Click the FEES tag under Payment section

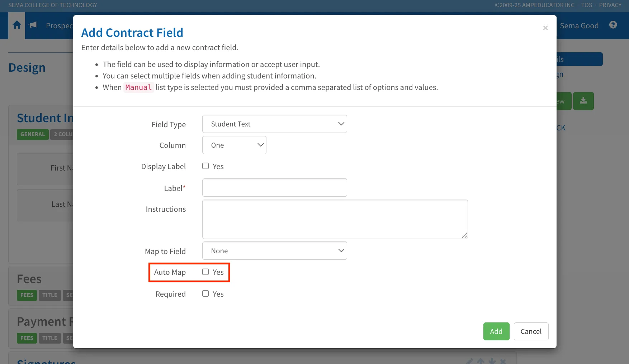click(27, 338)
